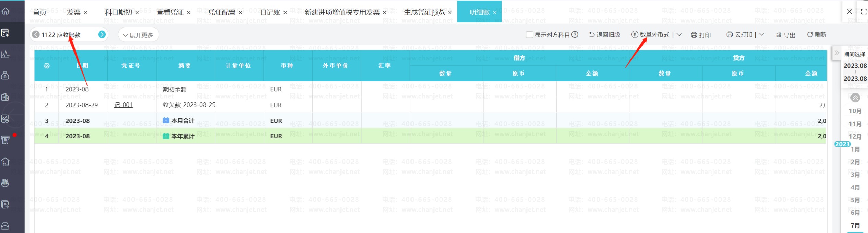Open the 云打印 dropdown arrow
The image size is (868, 233).
762,35
